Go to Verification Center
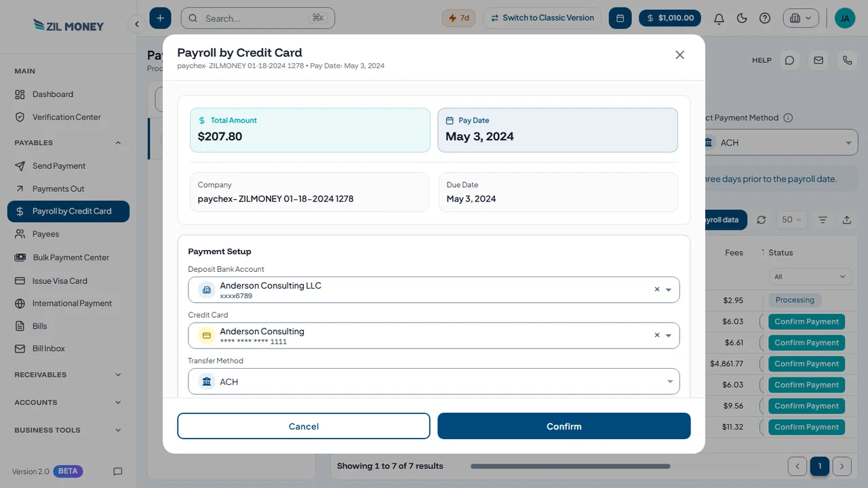 pos(68,117)
